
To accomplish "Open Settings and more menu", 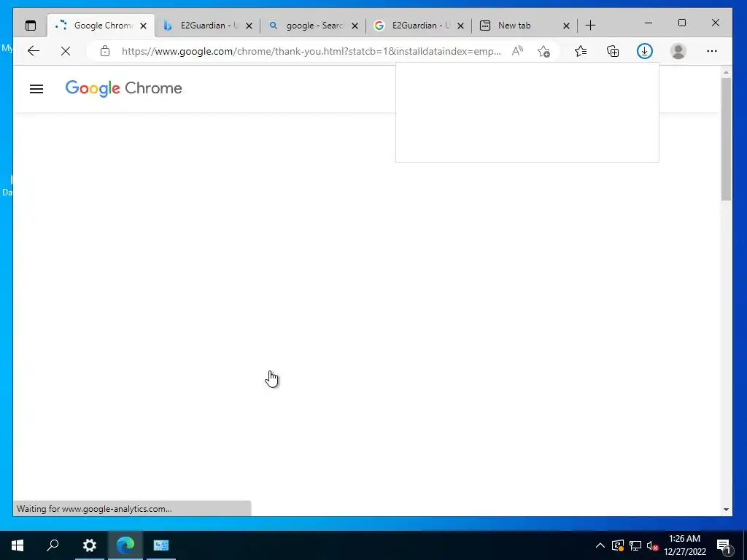I will click(712, 51).
